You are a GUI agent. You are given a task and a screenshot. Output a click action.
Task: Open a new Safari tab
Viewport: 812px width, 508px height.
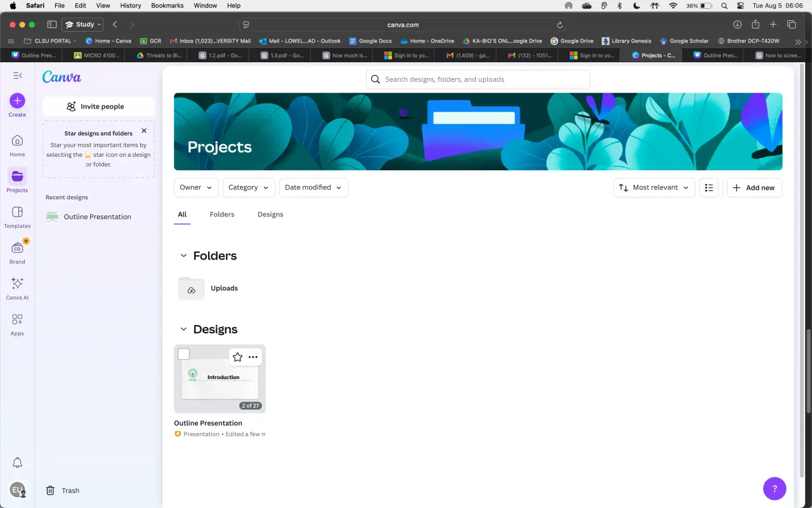pyautogui.click(x=773, y=24)
